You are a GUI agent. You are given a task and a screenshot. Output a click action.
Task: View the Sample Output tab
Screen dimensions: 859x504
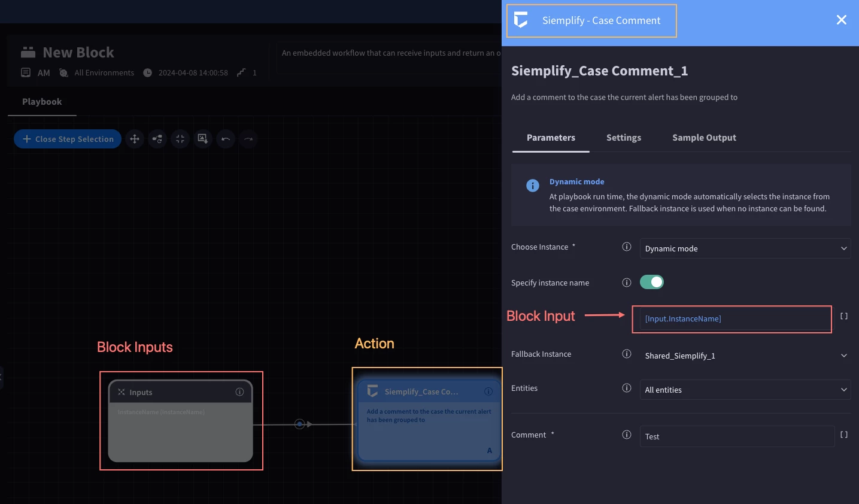[x=704, y=138]
